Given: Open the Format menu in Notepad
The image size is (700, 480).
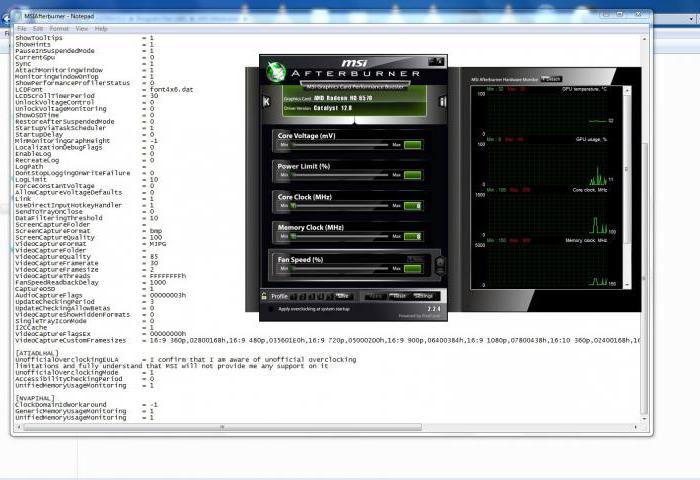Looking at the screenshot, I should tap(60, 28).
